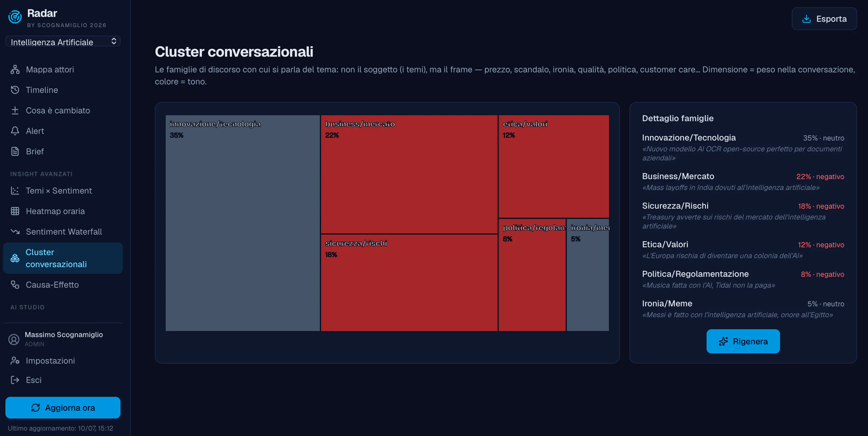Open Temi × Sentiment view
This screenshot has width=868, height=436.
click(63, 191)
